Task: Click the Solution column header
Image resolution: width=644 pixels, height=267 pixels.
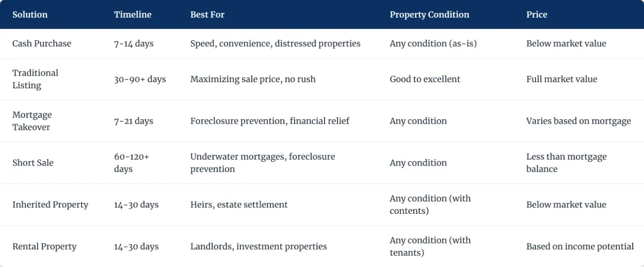Action: (30, 15)
